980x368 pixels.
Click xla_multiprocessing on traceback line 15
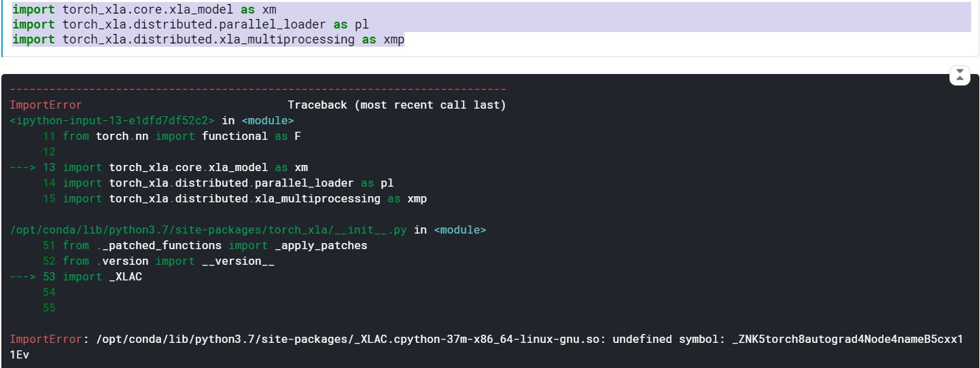point(317,199)
